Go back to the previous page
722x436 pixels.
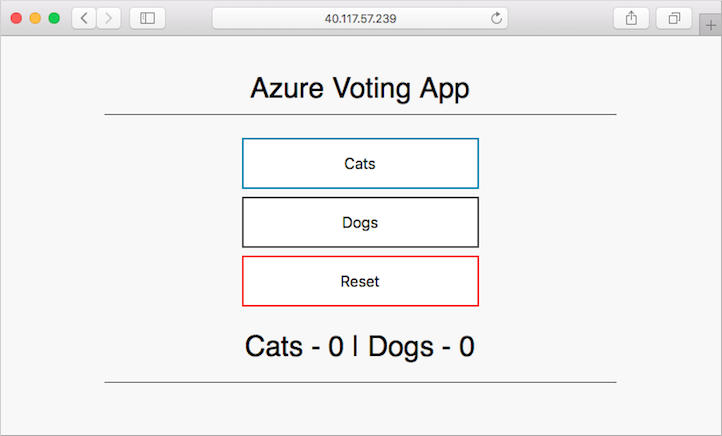coord(84,18)
